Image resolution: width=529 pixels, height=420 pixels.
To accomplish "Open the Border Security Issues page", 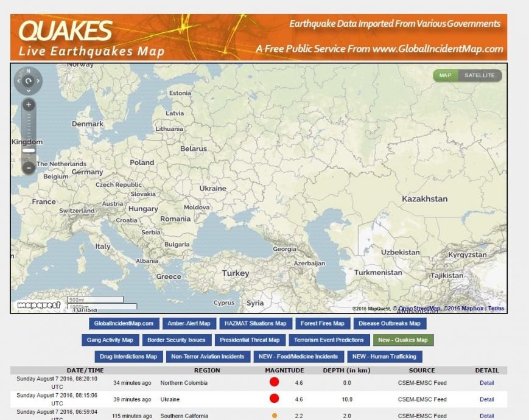I will tap(177, 340).
